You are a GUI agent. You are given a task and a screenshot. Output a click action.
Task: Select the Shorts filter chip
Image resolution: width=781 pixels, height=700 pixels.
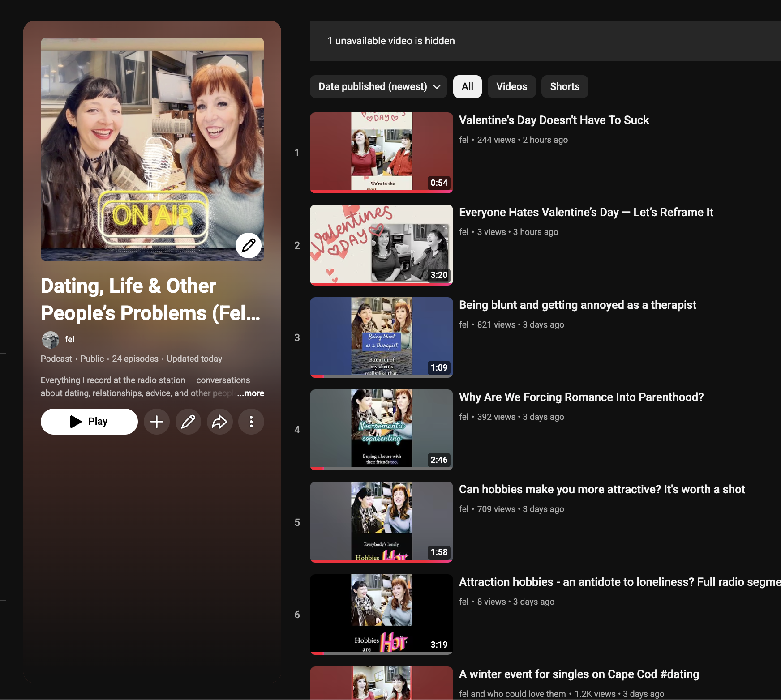565,86
